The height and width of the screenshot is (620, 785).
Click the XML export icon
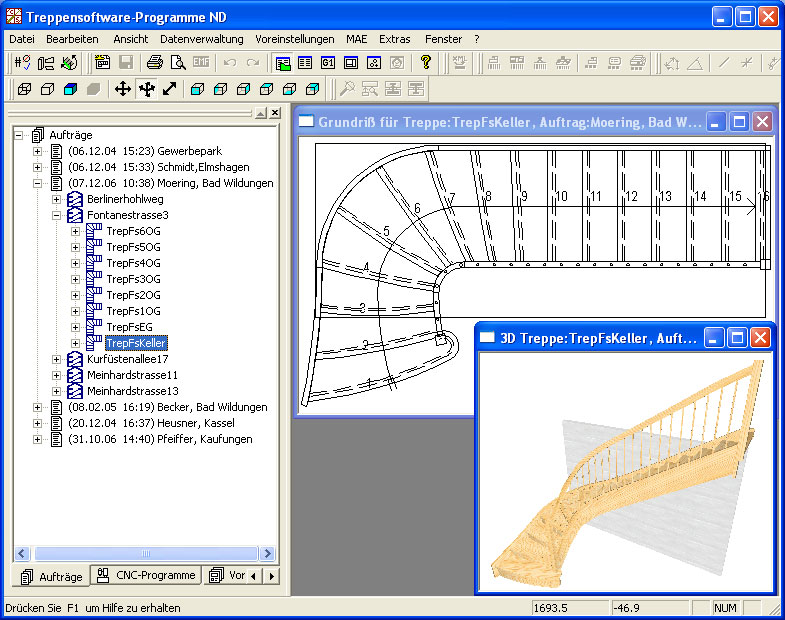(459, 63)
